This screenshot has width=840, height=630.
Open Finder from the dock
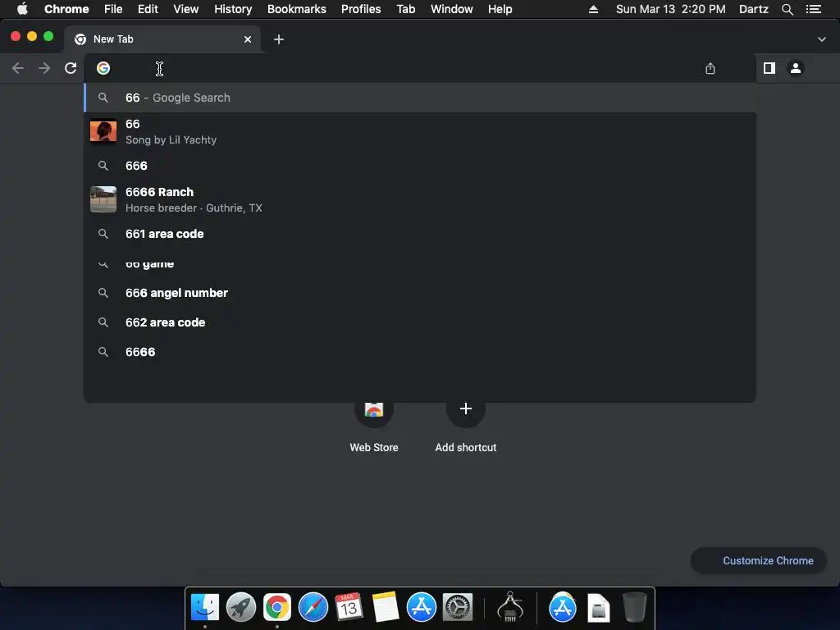click(204, 608)
